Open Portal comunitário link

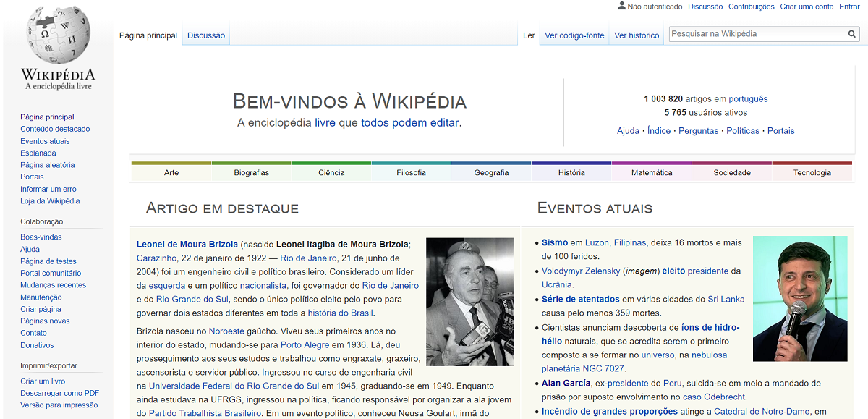pyautogui.click(x=51, y=273)
